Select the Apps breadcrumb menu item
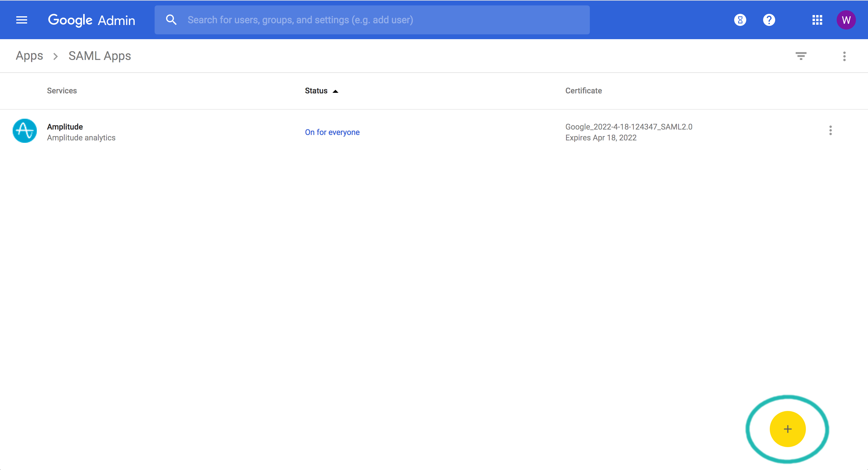 (x=30, y=55)
